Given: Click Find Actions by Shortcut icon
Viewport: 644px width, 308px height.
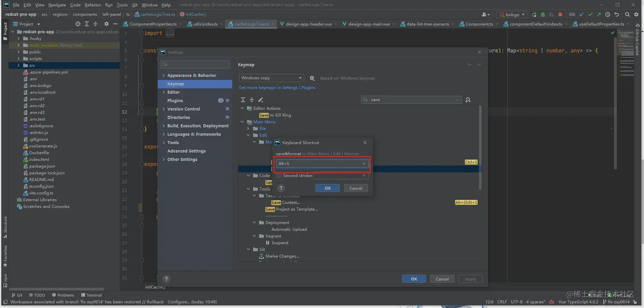Looking at the screenshot, I should 468,100.
